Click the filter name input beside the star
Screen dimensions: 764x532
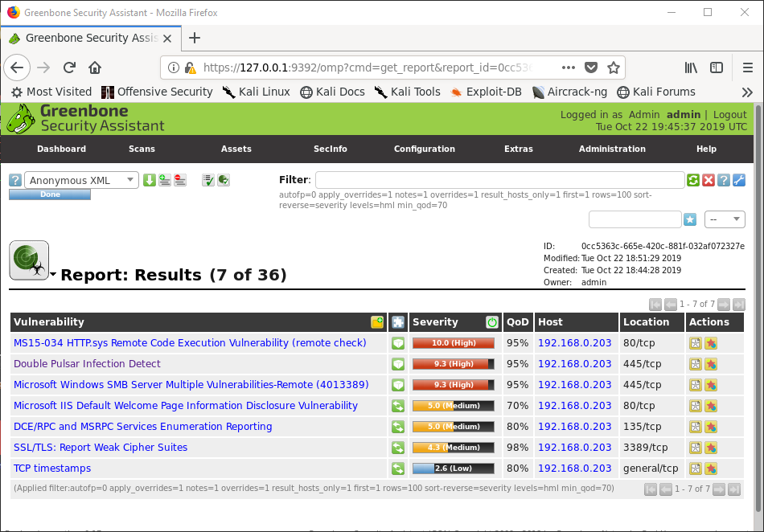coord(635,219)
